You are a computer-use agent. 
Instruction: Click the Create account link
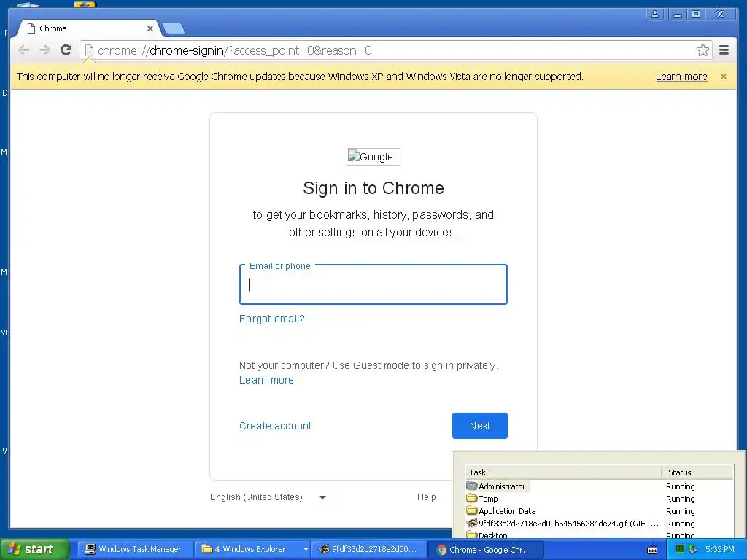[x=275, y=426]
